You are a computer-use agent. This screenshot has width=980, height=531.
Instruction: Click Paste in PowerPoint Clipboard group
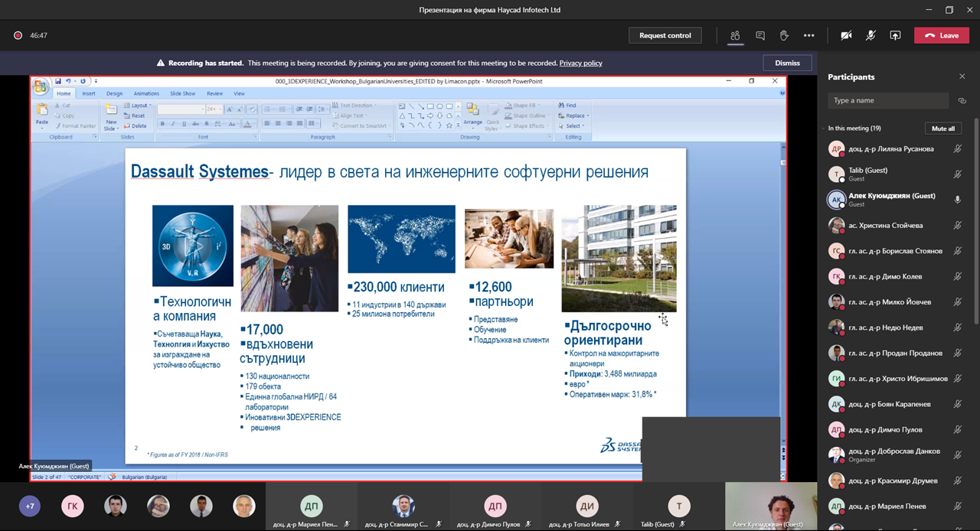tap(42, 114)
